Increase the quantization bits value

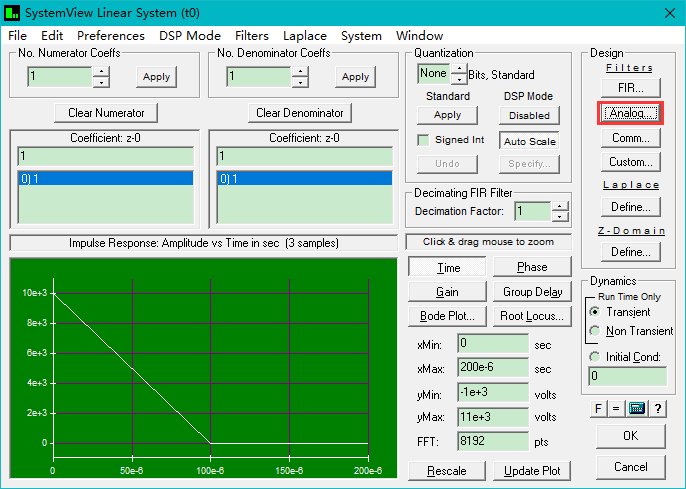[458, 69]
